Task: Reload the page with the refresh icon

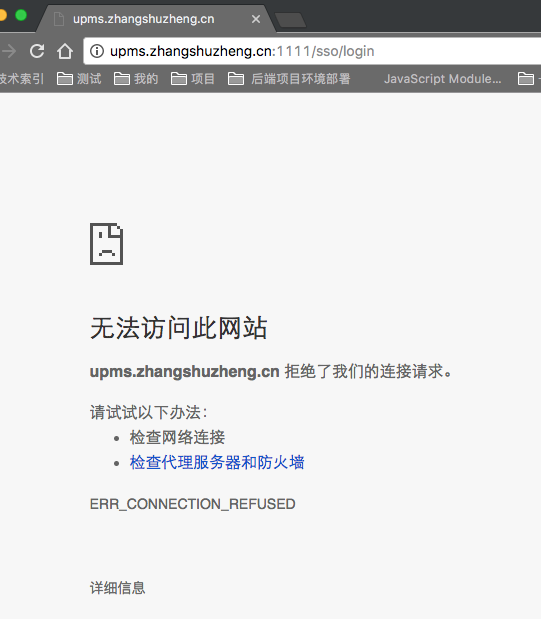Action: [x=37, y=51]
